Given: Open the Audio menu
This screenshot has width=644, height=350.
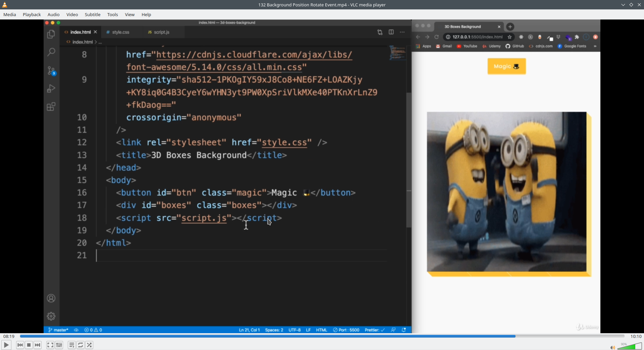Looking at the screenshot, I should click(54, 14).
